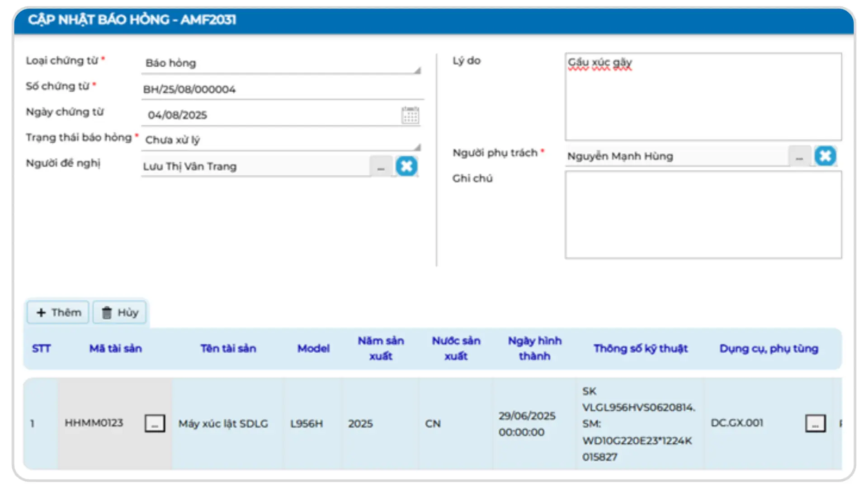The image size is (868, 488).
Task: Click the trash Hủy button
Action: click(x=120, y=313)
